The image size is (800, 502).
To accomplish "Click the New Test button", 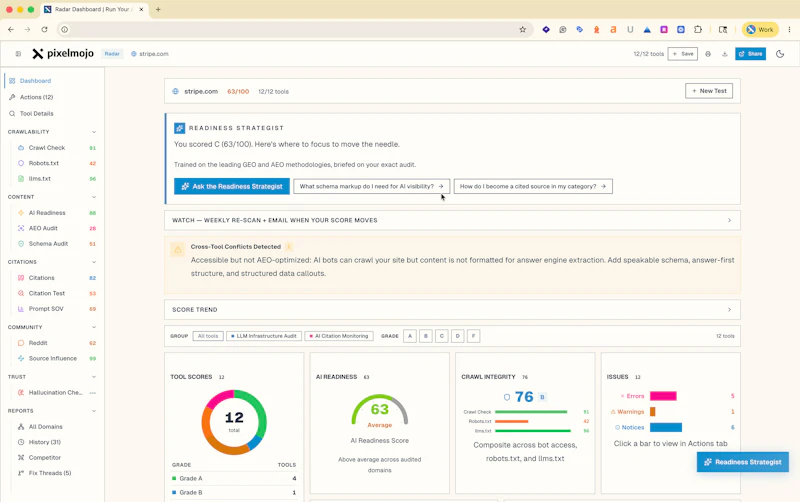I will (x=709, y=91).
